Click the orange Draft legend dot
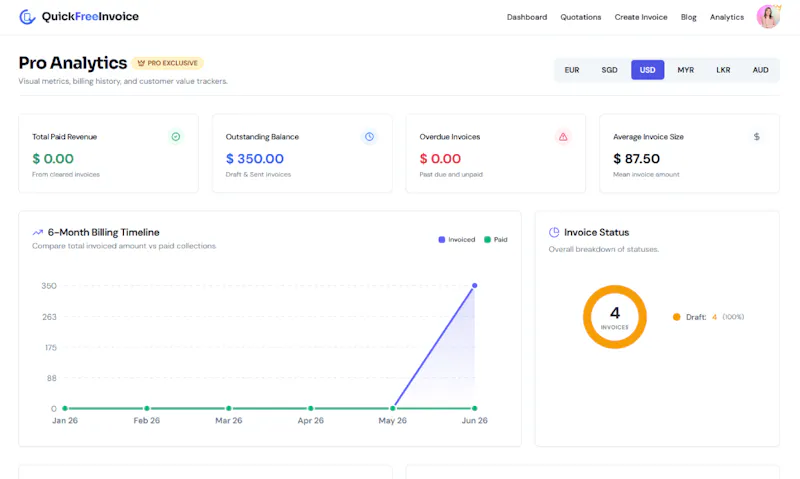Screen dimensions: 800x479 pyautogui.click(x=677, y=317)
